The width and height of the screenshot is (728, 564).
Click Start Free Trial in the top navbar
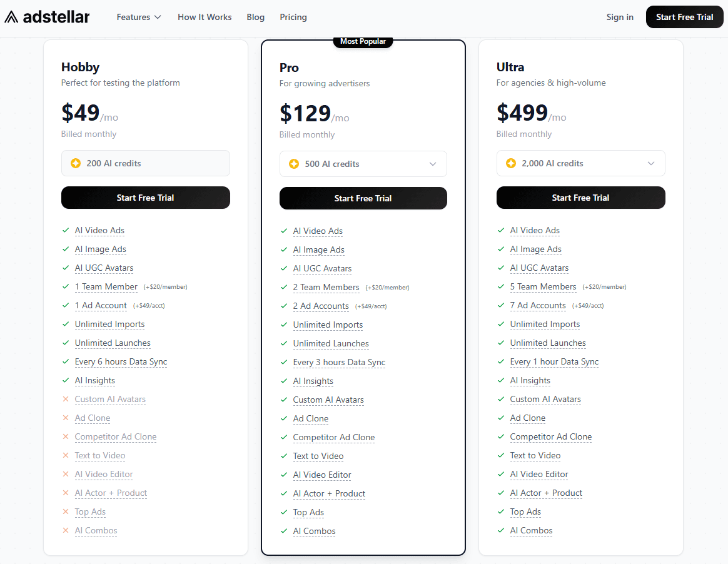point(684,17)
